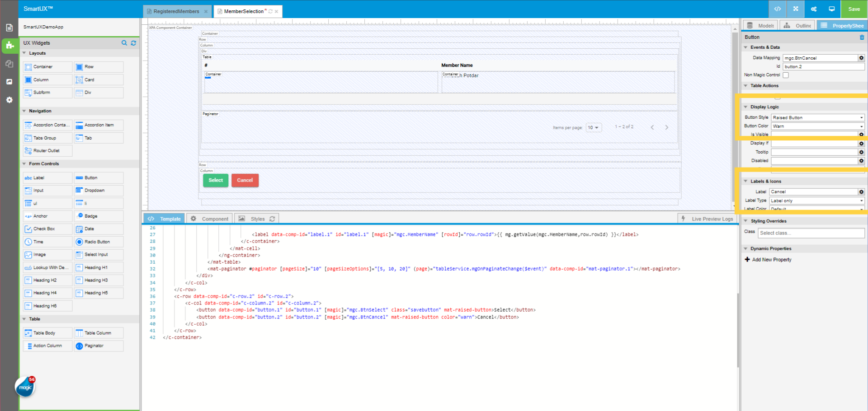Click the search icon in UX Widgets panel
Viewport: 868px width, 411px height.
coord(124,43)
